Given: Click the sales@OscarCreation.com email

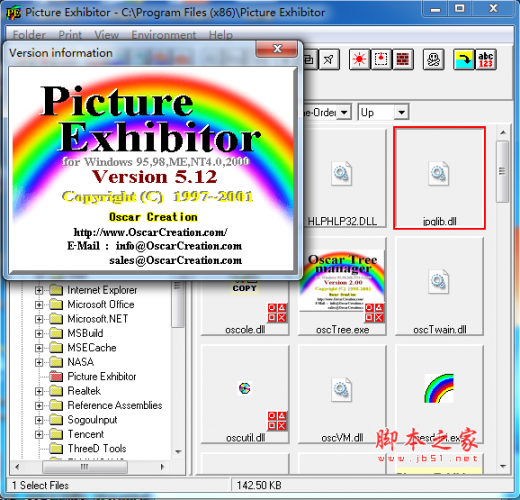Looking at the screenshot, I should [x=176, y=260].
